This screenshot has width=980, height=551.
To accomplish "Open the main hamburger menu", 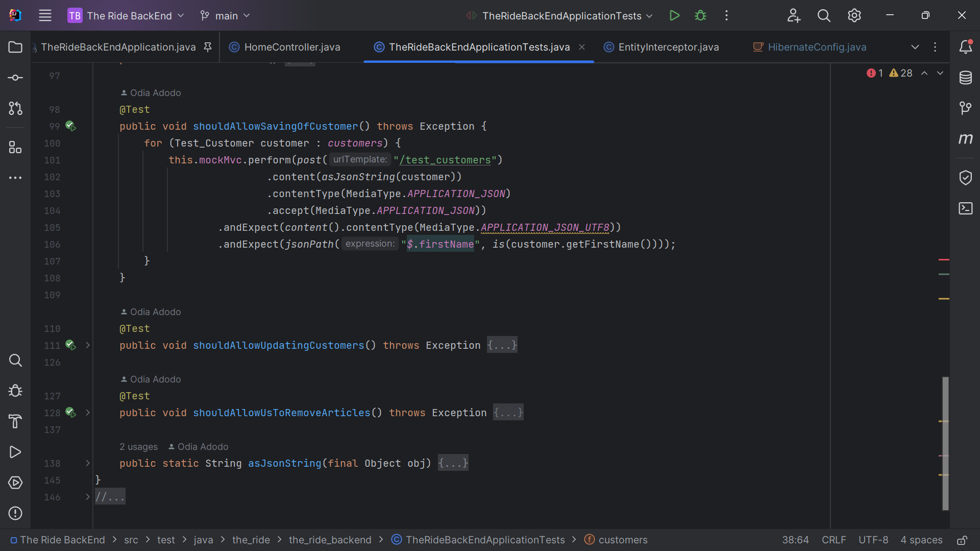I will click(45, 15).
